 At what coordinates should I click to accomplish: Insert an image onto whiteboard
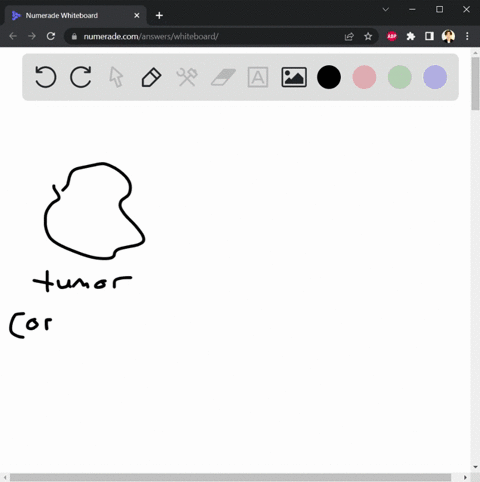pos(294,77)
